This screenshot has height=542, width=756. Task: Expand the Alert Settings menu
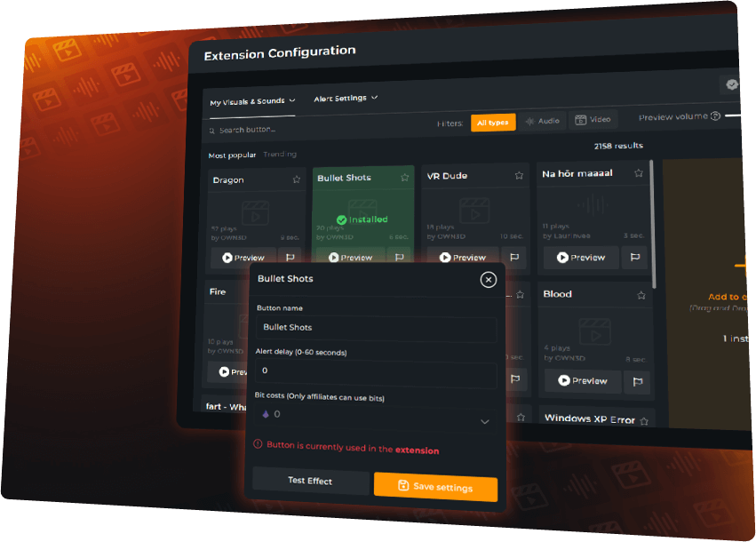(x=346, y=99)
